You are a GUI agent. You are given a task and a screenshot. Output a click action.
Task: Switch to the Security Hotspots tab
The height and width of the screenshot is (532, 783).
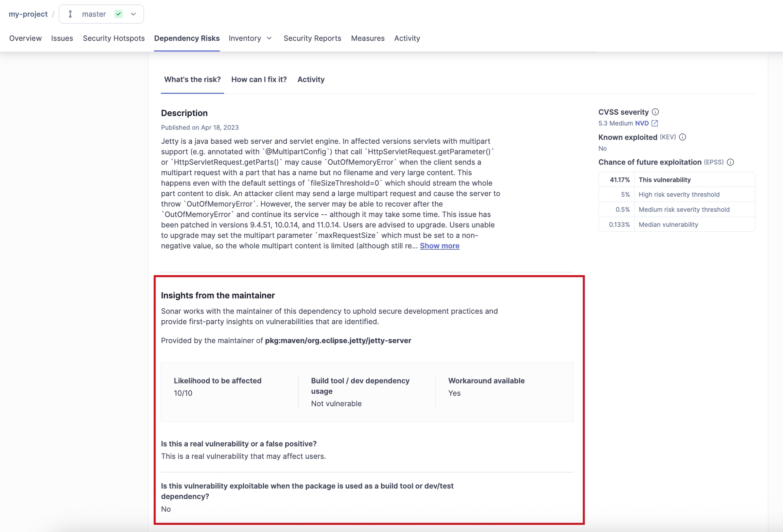[114, 38]
